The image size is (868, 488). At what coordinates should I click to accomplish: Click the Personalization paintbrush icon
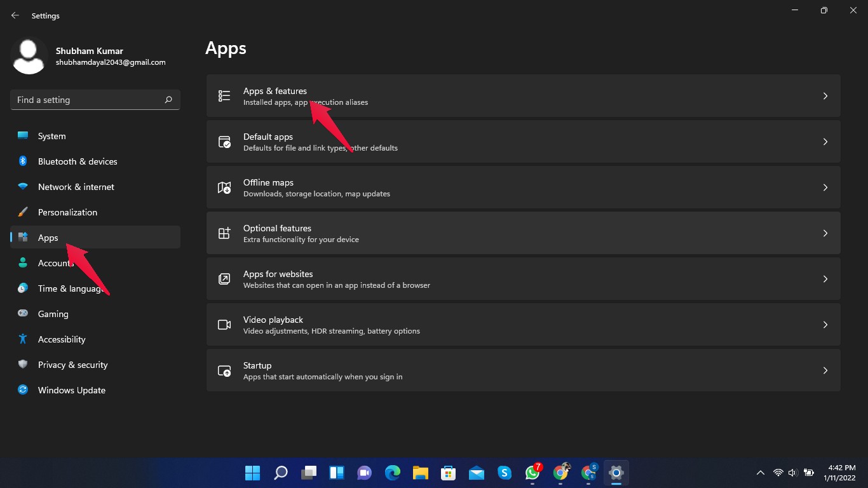coord(23,212)
